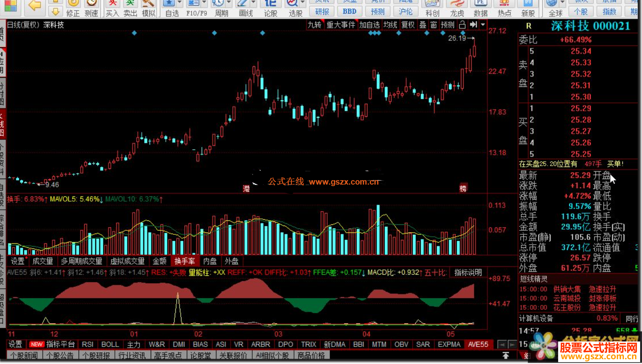Click the 沪伦 button
This screenshot has width=642, height=364.
[x=405, y=11]
